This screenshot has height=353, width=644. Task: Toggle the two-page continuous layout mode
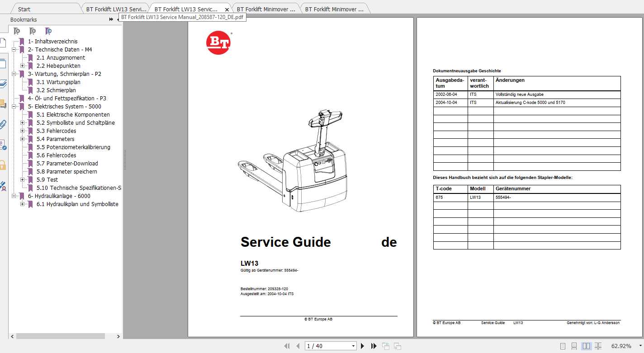[597, 346]
